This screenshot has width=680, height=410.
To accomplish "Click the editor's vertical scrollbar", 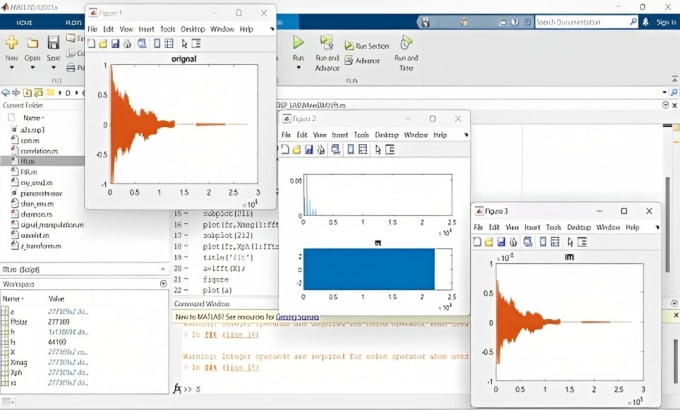I will (x=667, y=226).
